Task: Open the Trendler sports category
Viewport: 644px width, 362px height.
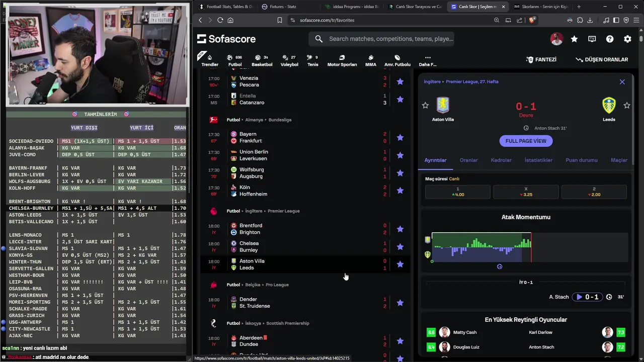Action: (x=210, y=60)
